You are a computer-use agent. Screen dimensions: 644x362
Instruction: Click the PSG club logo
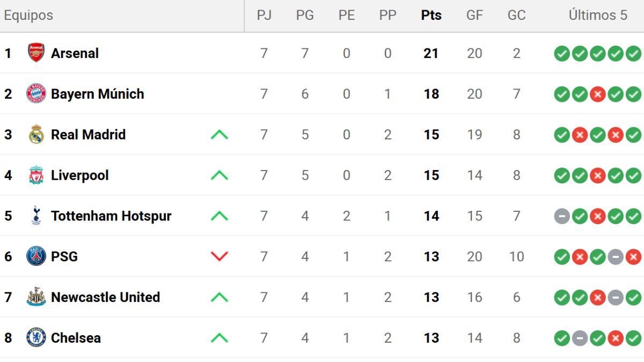pyautogui.click(x=36, y=256)
